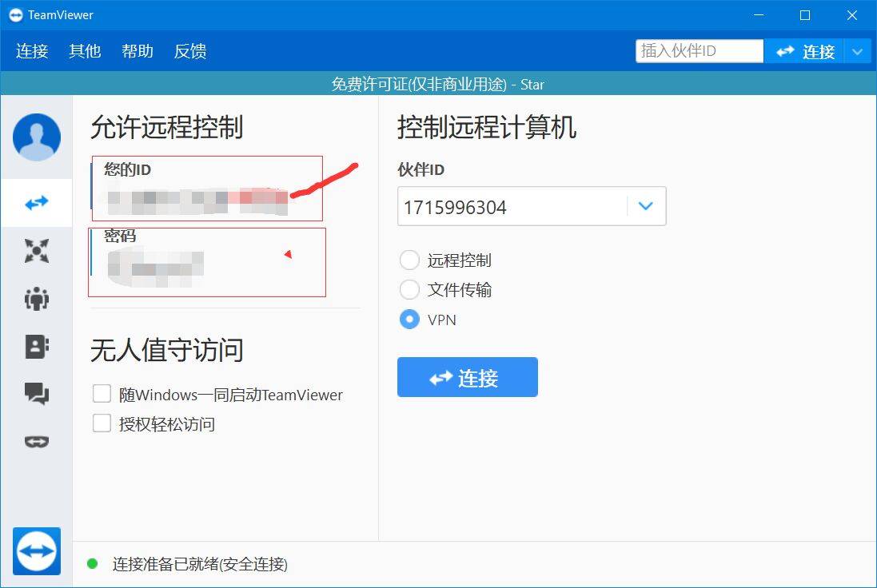Maximize the TeamViewer window

tap(805, 15)
